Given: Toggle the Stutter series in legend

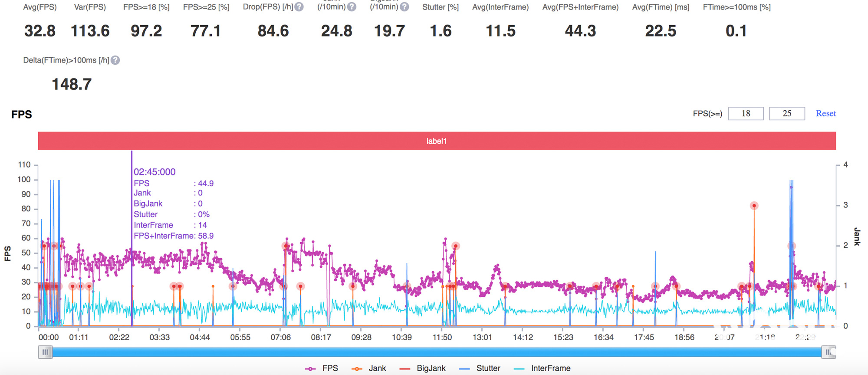Looking at the screenshot, I should tap(480, 368).
